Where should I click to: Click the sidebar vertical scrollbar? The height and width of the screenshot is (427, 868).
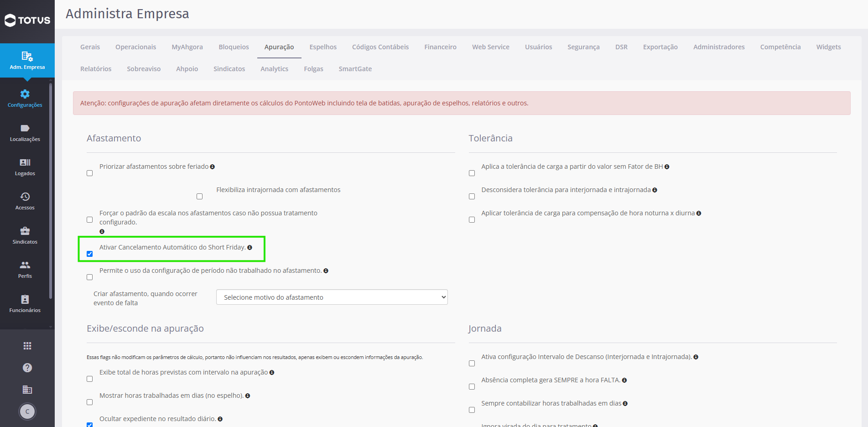[x=51, y=191]
